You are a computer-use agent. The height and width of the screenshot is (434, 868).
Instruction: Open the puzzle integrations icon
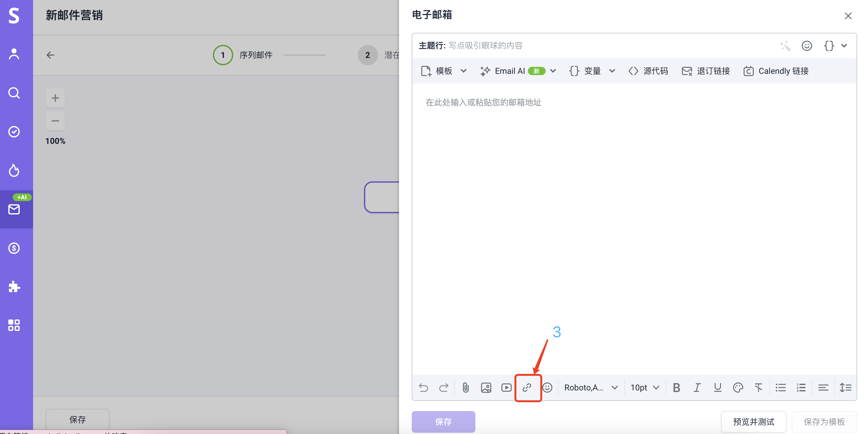14,287
